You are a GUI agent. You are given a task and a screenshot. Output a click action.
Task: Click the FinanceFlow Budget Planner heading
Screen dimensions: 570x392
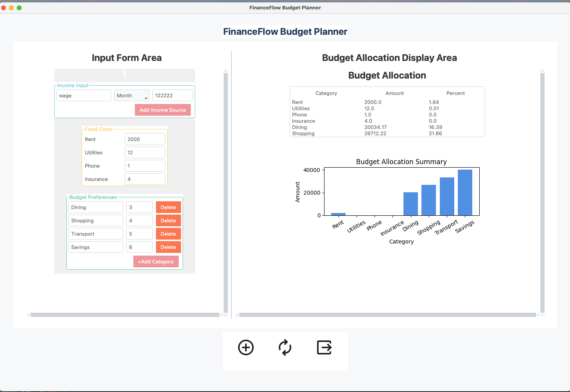pos(285,32)
